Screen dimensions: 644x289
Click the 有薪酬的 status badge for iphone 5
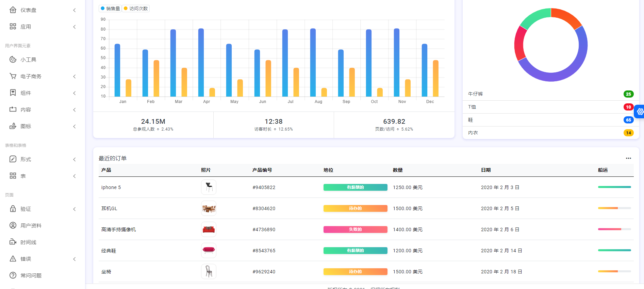click(355, 187)
